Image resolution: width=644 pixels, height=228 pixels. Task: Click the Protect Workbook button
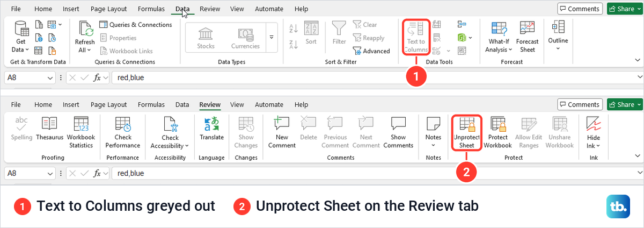point(497,133)
